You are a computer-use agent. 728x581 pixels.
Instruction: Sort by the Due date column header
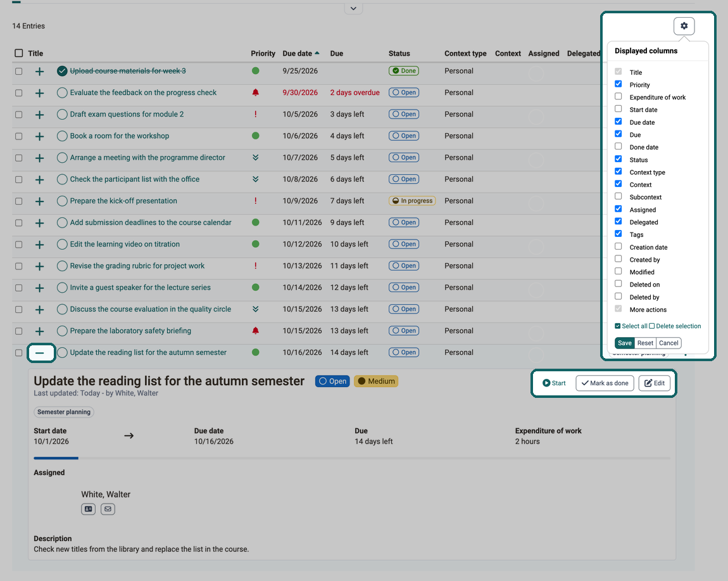301,53
